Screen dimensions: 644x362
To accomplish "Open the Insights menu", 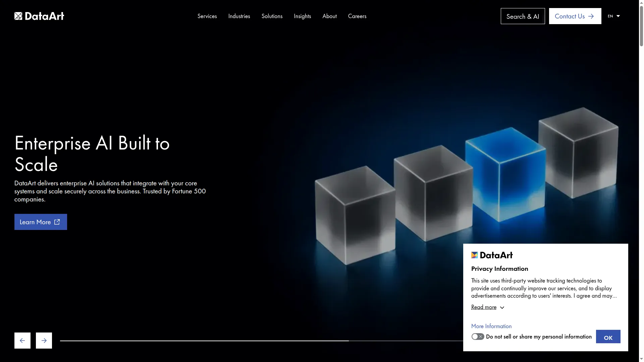I will click(302, 16).
